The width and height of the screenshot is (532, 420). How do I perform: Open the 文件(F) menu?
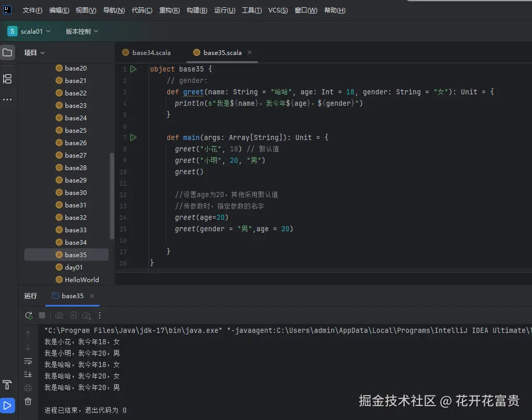pyautogui.click(x=33, y=10)
